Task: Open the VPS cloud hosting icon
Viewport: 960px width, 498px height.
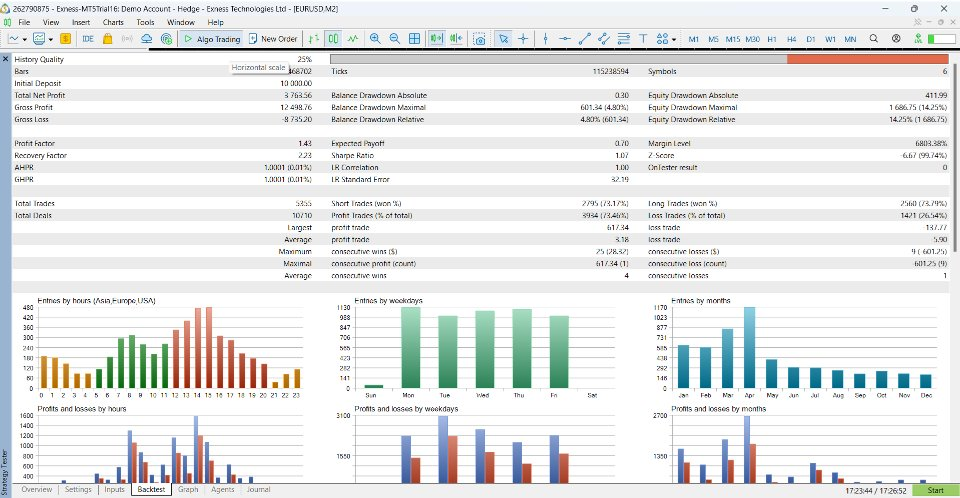Action: (146, 39)
